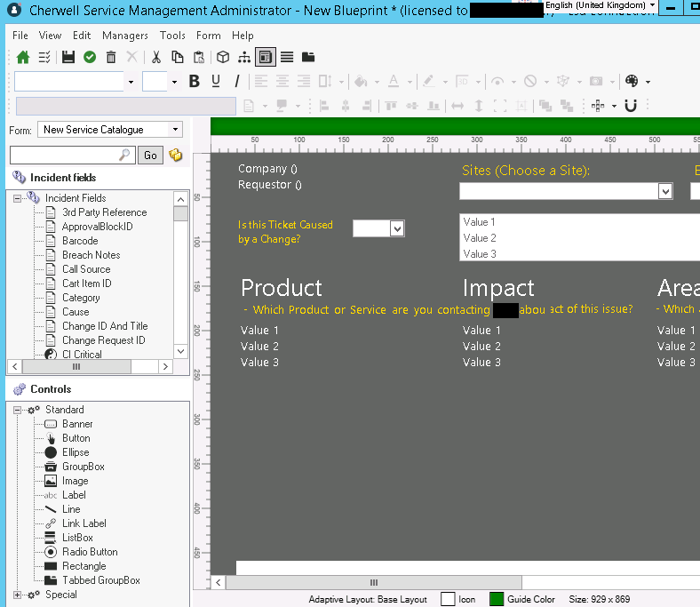Click the green checkmark publish icon
700x607 pixels.
[90, 58]
